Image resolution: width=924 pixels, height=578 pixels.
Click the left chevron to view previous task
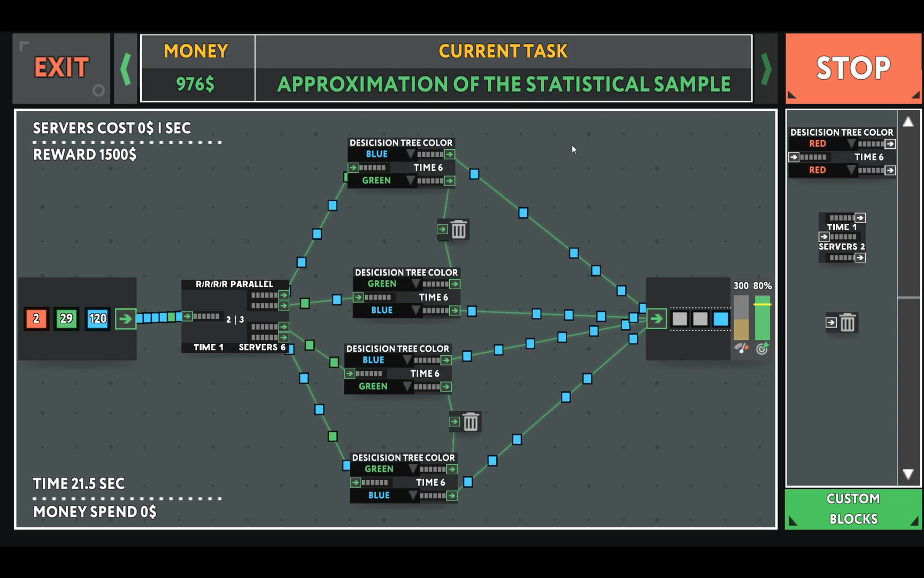(126, 69)
